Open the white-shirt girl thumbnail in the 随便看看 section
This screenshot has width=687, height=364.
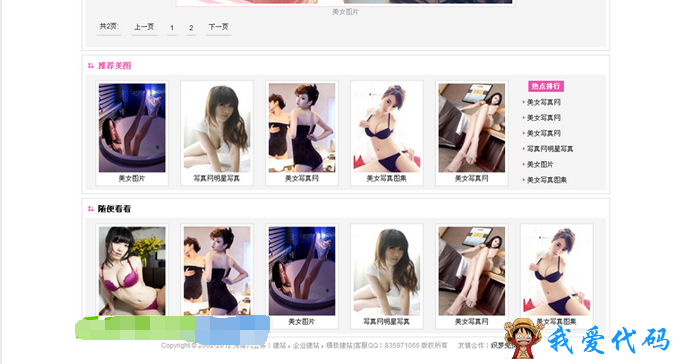coord(387,271)
